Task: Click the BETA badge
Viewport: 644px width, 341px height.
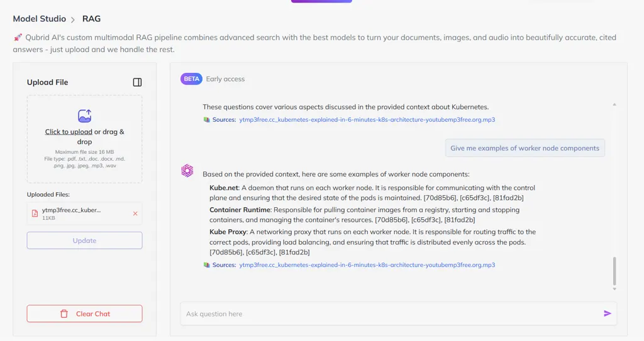Action: click(191, 78)
